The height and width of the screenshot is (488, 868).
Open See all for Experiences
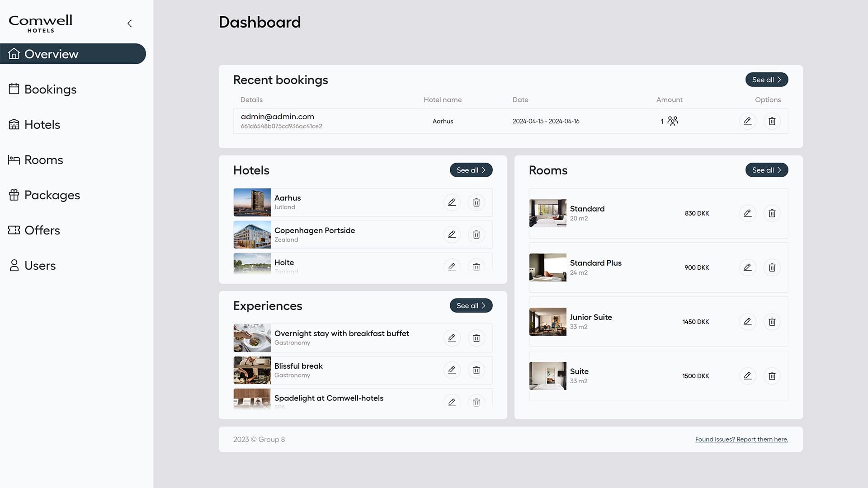pyautogui.click(x=471, y=305)
